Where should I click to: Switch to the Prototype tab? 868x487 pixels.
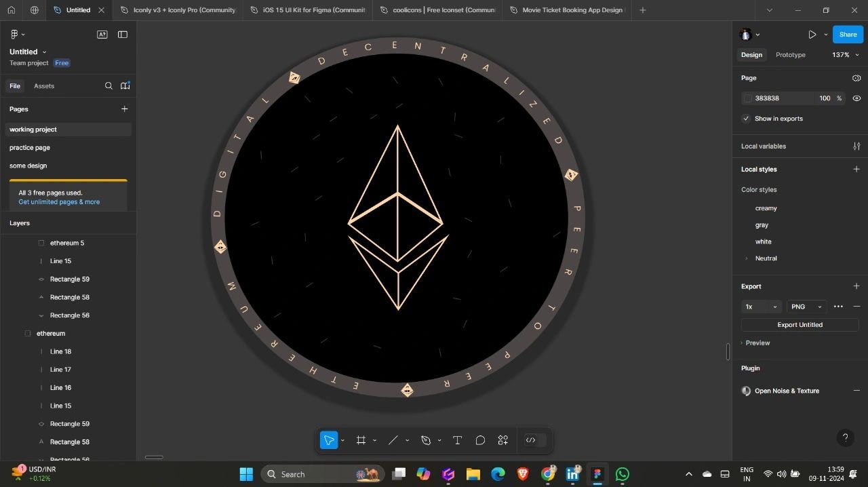tap(790, 55)
